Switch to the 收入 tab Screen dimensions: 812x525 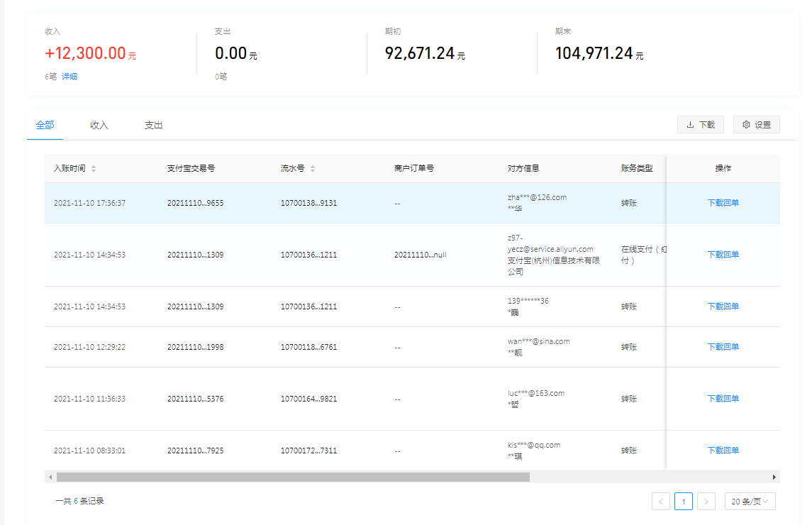click(x=99, y=125)
